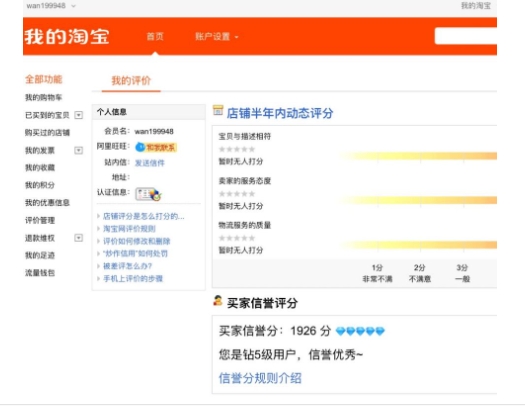This screenshot has width=525, height=406.
Task: Open 我的优惠信息 in the sidebar
Action: 47,202
